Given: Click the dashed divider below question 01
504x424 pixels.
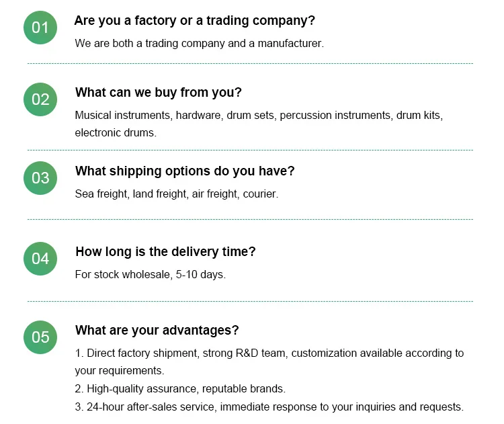Looking at the screenshot, I should coord(250,64).
